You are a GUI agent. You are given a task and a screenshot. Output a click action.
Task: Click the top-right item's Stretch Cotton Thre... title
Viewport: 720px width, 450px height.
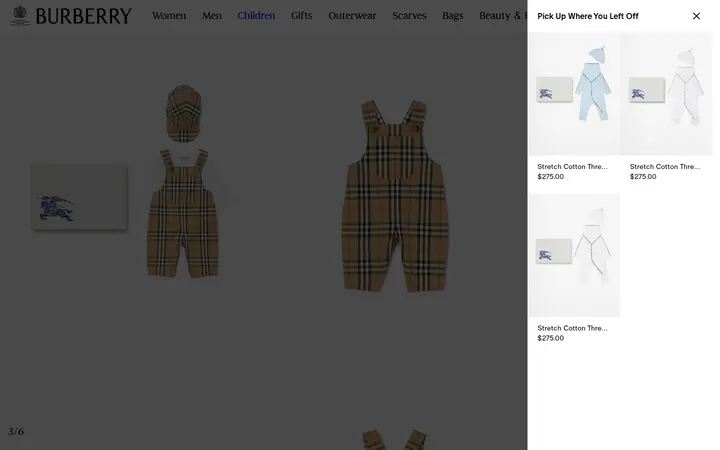(x=664, y=167)
